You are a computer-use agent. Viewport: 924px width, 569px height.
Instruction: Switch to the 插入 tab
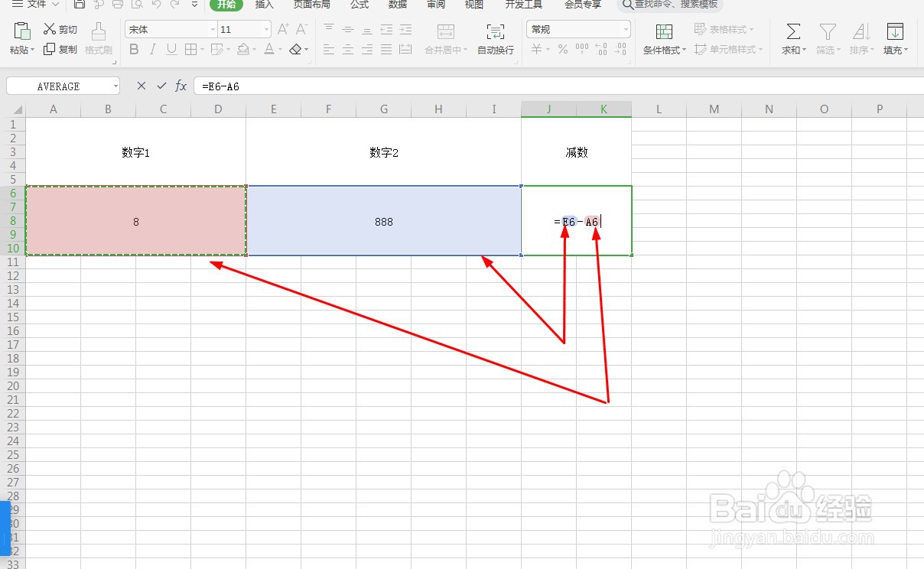[x=265, y=4]
